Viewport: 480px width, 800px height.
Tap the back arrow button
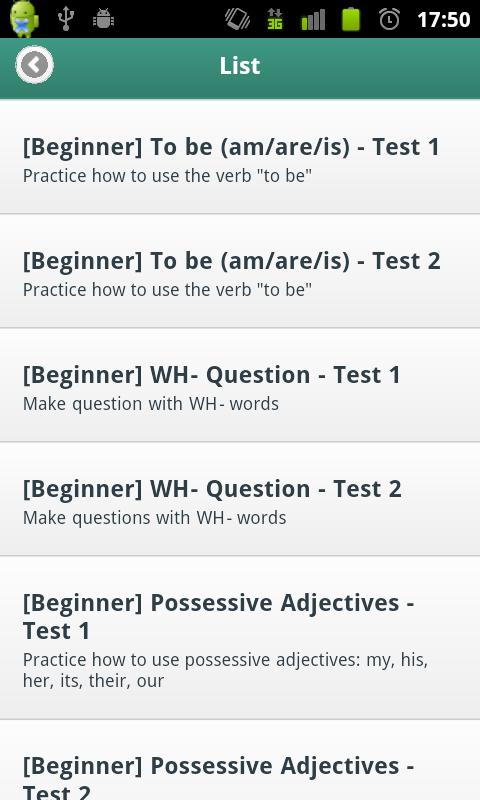coord(34,65)
